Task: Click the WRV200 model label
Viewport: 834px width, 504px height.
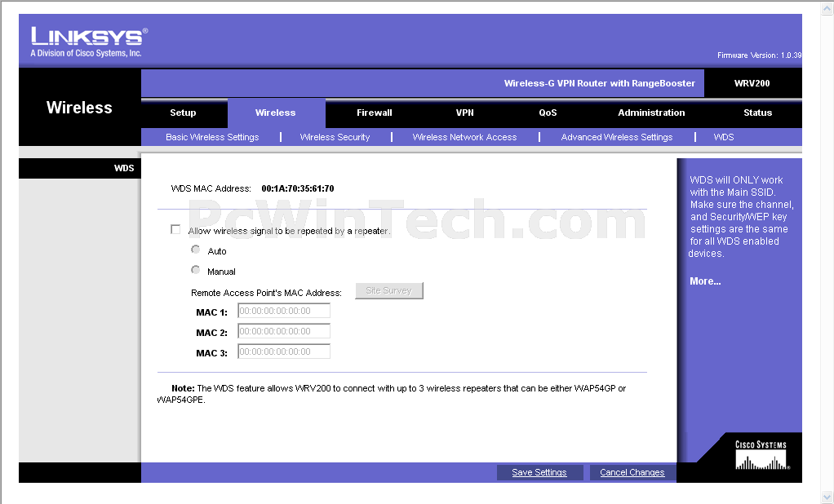Action: click(x=752, y=83)
